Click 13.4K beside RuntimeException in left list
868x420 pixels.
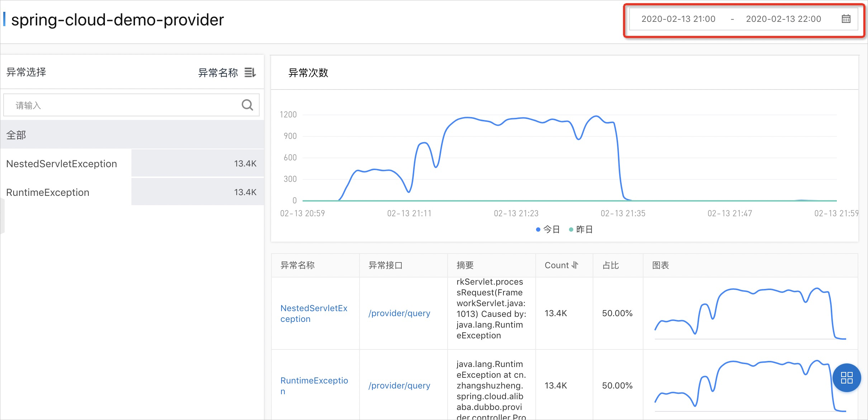click(245, 192)
